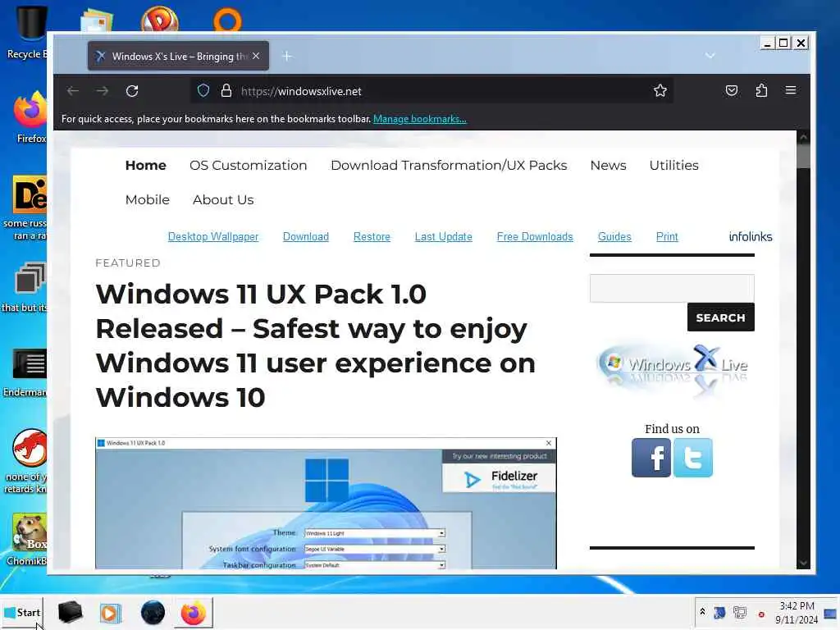Click the site search input field

[x=672, y=288]
